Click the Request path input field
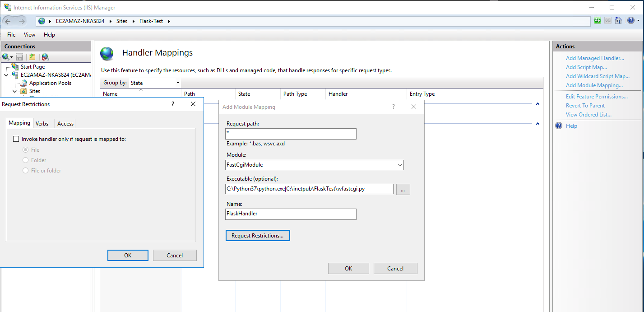 pyautogui.click(x=291, y=134)
